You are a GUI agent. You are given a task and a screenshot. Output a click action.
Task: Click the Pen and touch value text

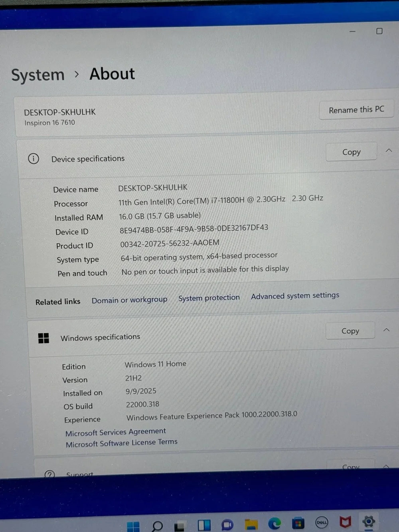[205, 270]
